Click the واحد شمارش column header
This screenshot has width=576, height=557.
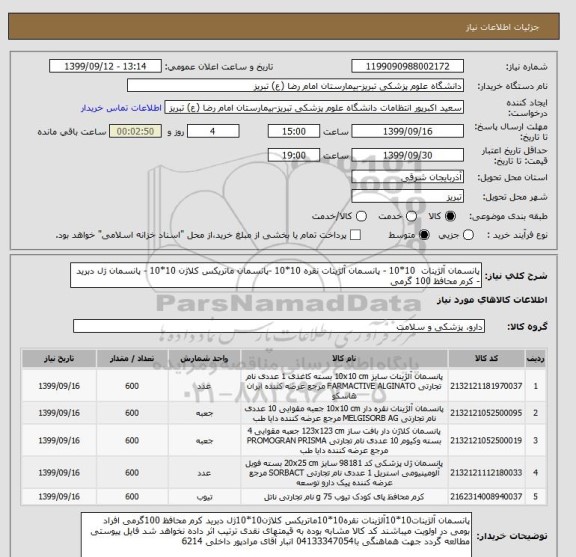point(204,359)
